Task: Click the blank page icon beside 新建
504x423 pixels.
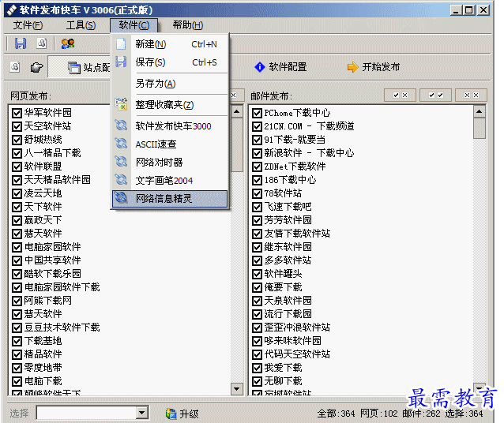Action: 121,44
